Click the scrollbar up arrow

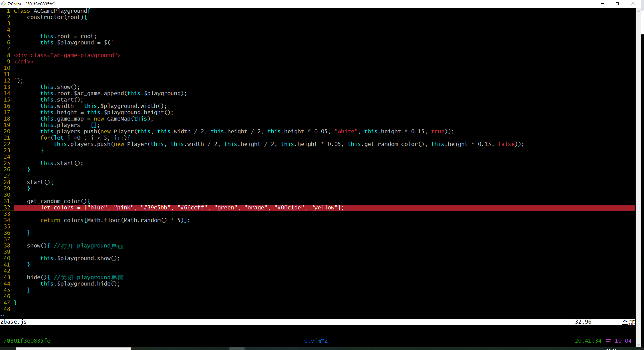[639, 11]
